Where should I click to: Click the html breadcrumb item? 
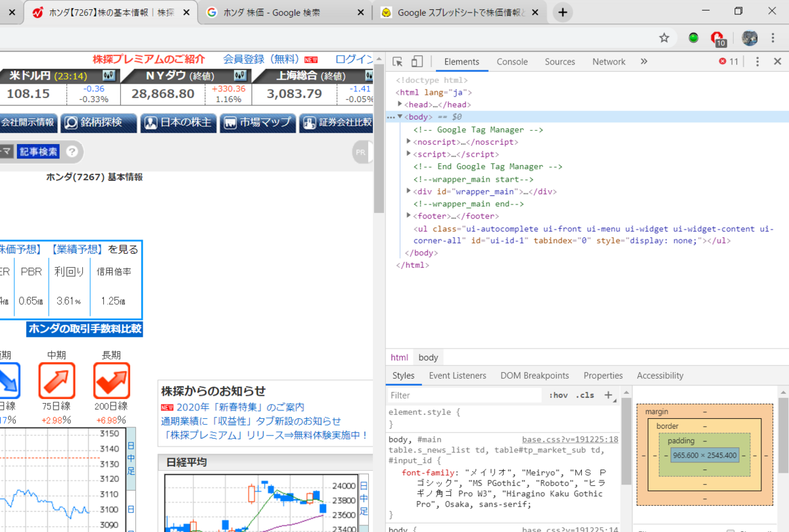tap(399, 358)
